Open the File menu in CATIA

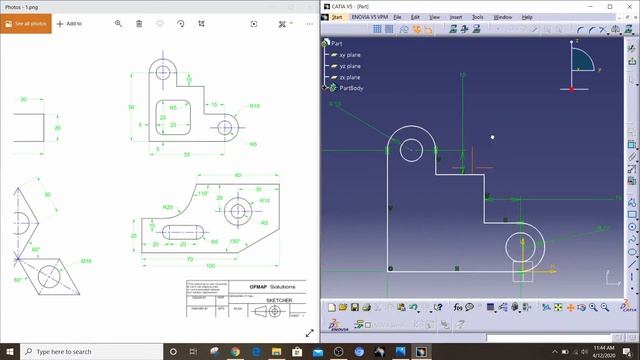(397, 17)
